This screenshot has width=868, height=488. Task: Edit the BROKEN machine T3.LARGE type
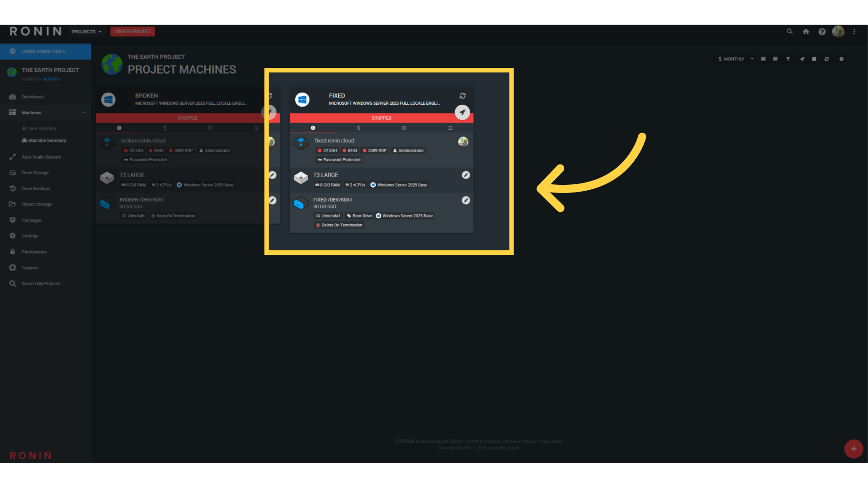click(x=273, y=175)
